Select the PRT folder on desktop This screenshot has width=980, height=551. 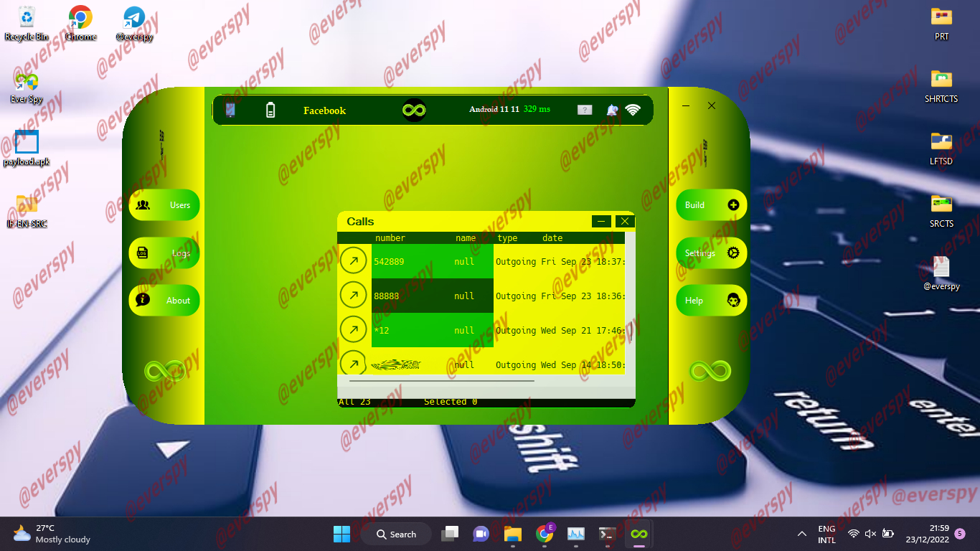coord(941,23)
